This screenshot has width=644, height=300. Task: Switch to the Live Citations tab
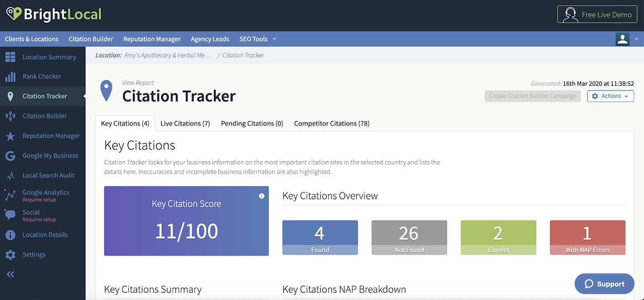coord(185,124)
